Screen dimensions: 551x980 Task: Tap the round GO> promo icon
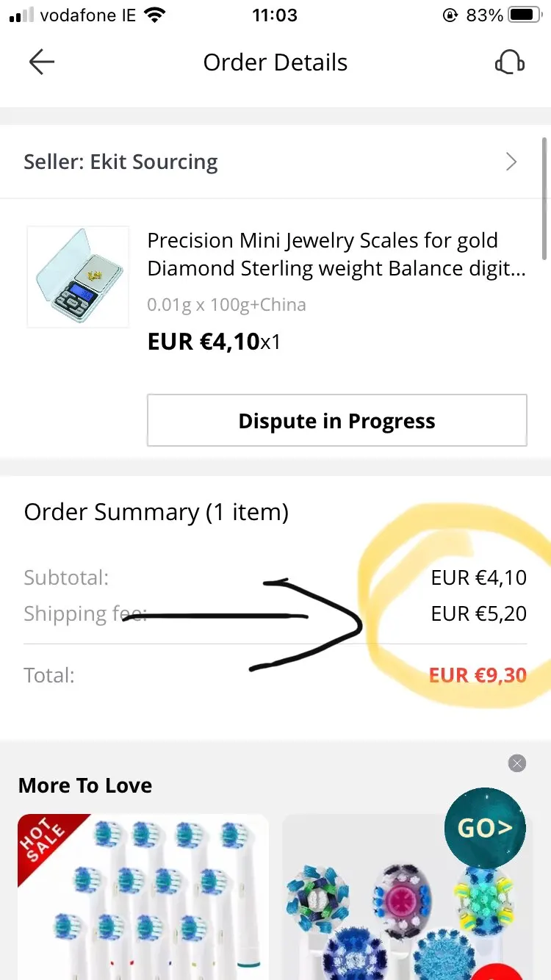(x=485, y=828)
